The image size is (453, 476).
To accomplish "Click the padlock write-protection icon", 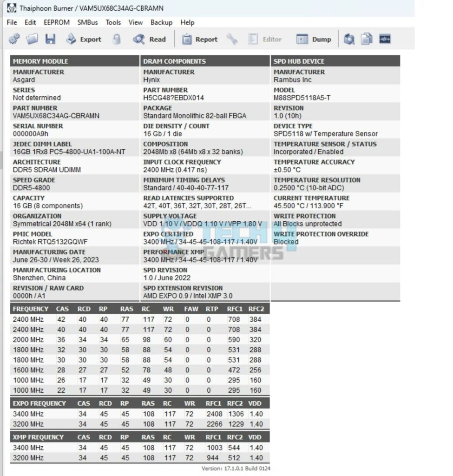I will (x=117, y=39).
